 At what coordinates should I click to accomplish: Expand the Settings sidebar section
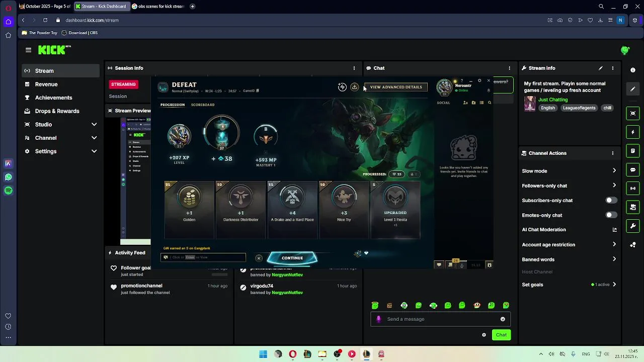pyautogui.click(x=94, y=151)
